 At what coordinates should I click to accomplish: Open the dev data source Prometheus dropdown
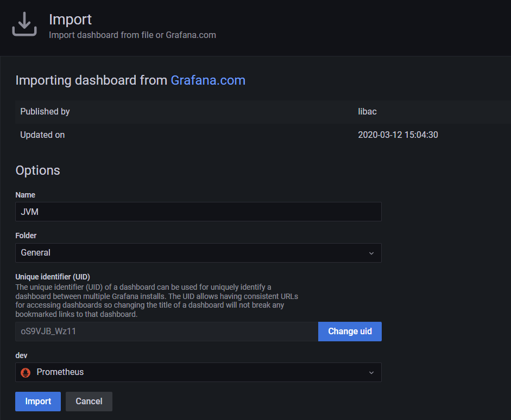pyautogui.click(x=198, y=372)
